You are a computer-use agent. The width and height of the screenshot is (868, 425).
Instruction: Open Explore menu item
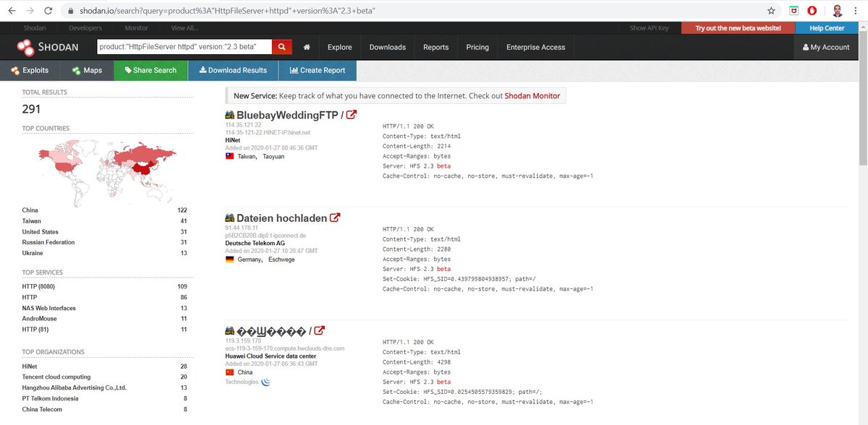(340, 47)
